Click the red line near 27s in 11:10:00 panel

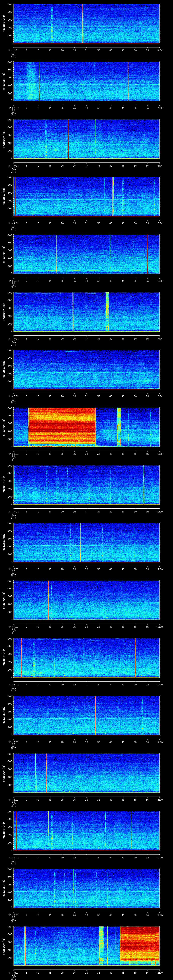click(80, 542)
